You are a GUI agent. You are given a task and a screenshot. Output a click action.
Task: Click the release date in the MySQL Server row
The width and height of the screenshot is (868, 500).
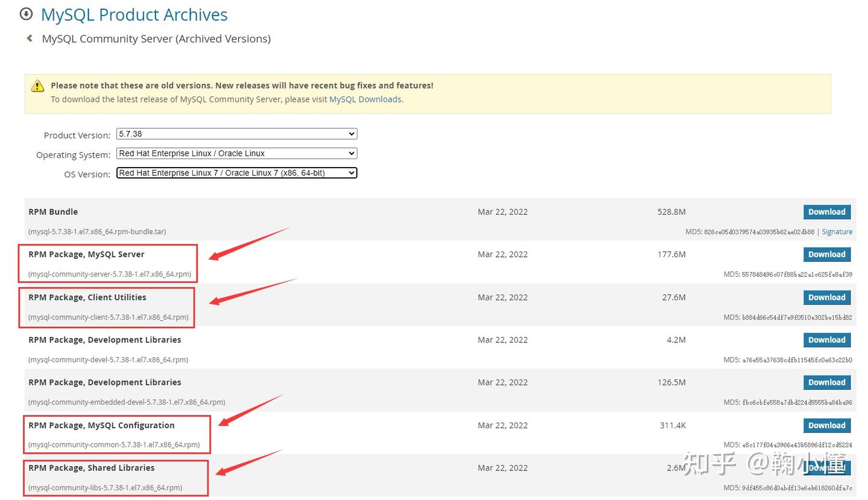[x=503, y=255]
